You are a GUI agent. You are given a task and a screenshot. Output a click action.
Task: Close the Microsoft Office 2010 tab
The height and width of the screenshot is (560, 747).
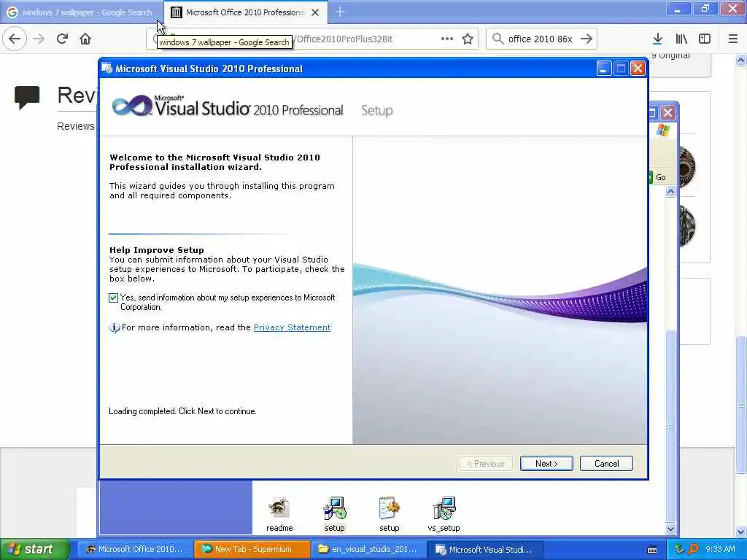(315, 12)
